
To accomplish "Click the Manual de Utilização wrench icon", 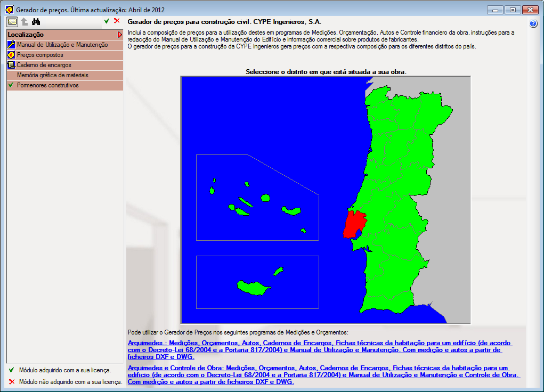I will tap(11, 45).
